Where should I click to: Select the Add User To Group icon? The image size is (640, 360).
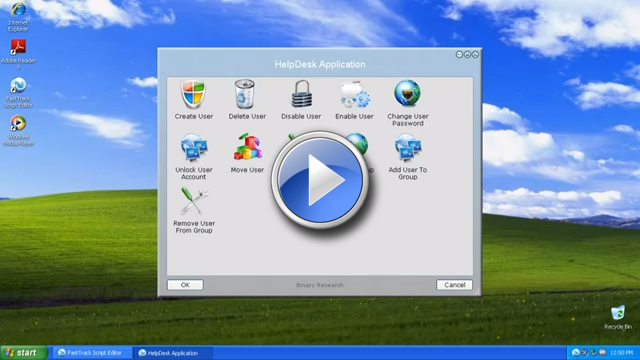click(408, 147)
